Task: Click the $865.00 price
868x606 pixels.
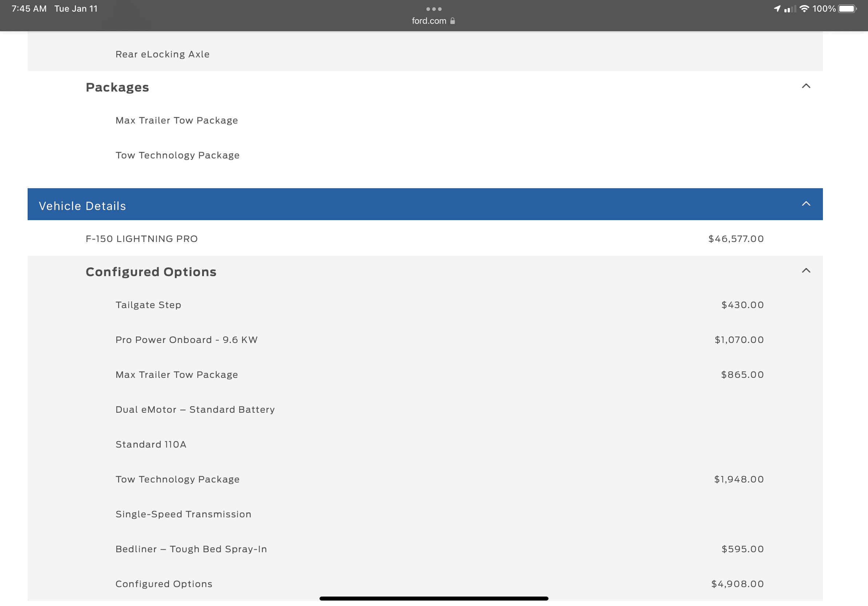Action: (x=742, y=375)
